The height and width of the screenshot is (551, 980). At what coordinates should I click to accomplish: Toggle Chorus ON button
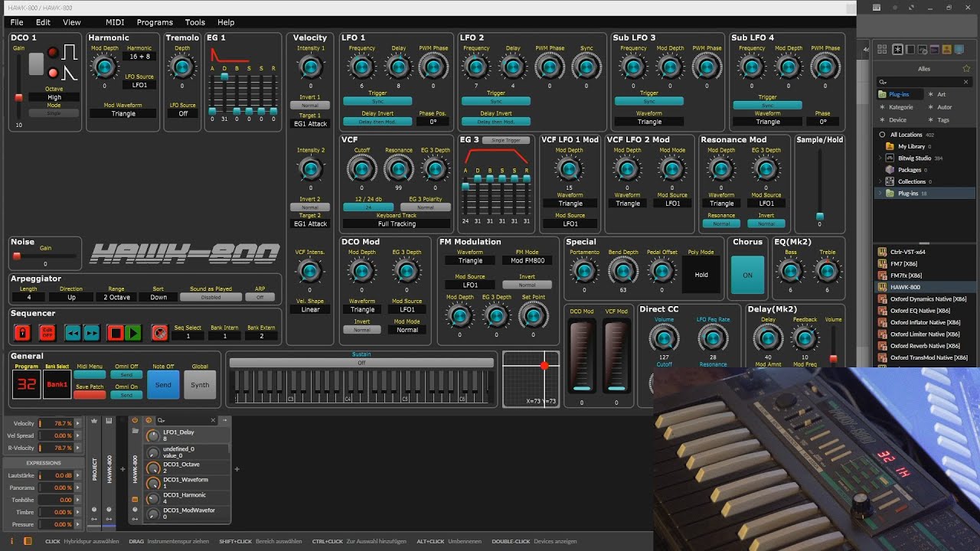pyautogui.click(x=747, y=275)
